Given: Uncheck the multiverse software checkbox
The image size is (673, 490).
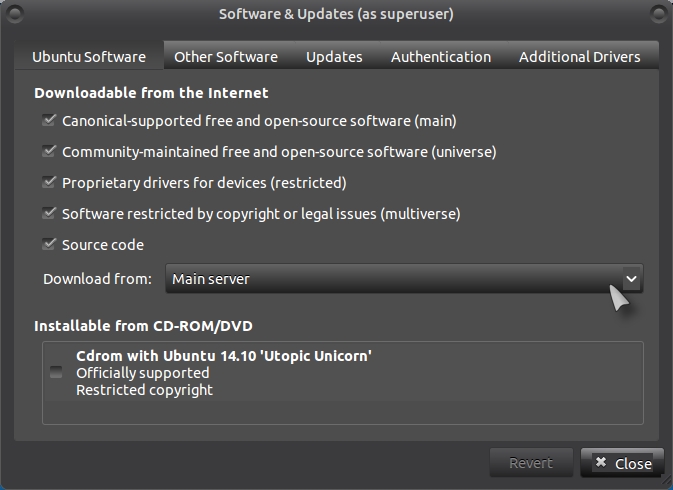Looking at the screenshot, I should point(49,214).
